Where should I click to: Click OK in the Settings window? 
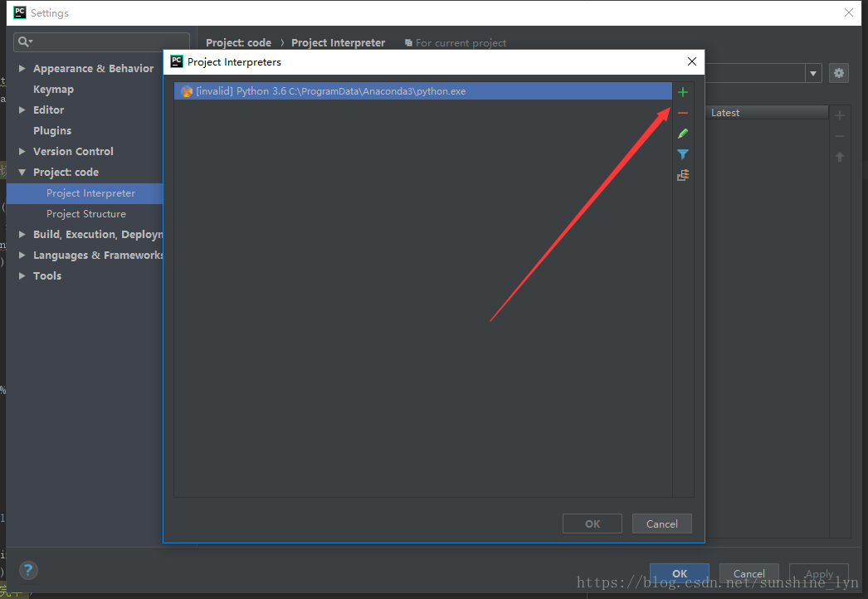point(680,573)
